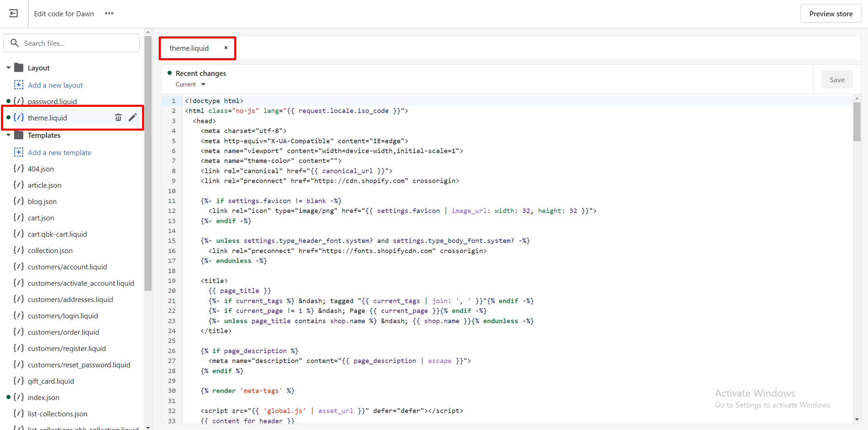Click the Add a new layout plus icon
Image resolution: width=868 pixels, height=430 pixels.
[19, 85]
